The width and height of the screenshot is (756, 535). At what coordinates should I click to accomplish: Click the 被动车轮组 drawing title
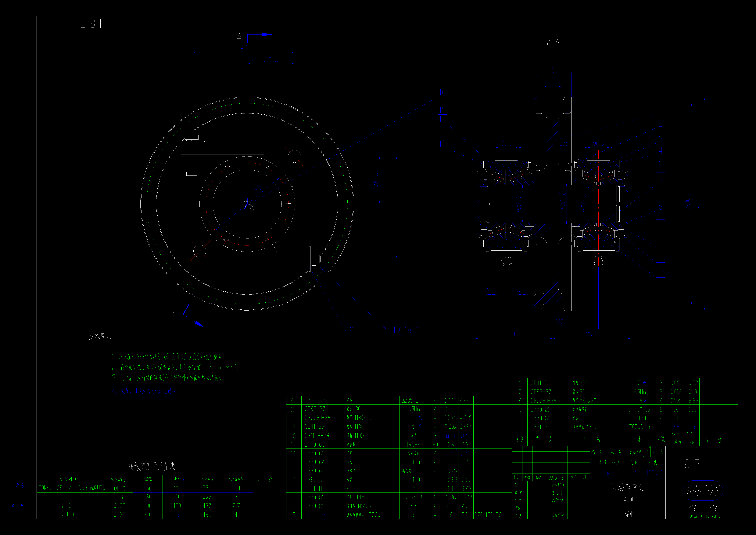[x=628, y=487]
